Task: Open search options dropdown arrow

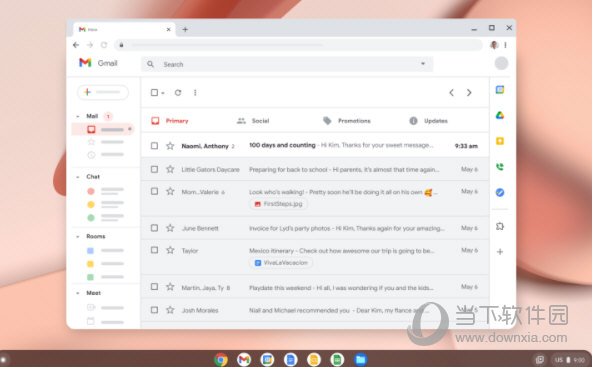Action: click(x=423, y=64)
